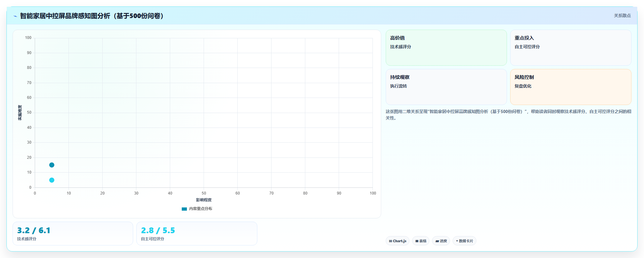Open the 重点投入 quadrant card

coord(571,48)
